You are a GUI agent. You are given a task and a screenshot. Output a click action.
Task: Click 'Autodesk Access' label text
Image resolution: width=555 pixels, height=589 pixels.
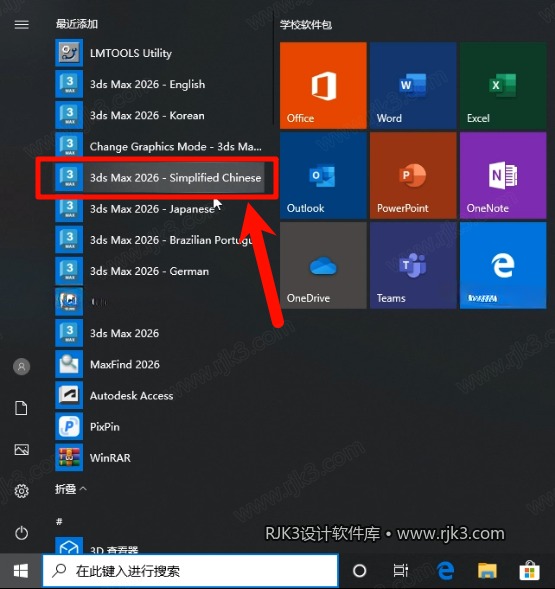(x=132, y=396)
